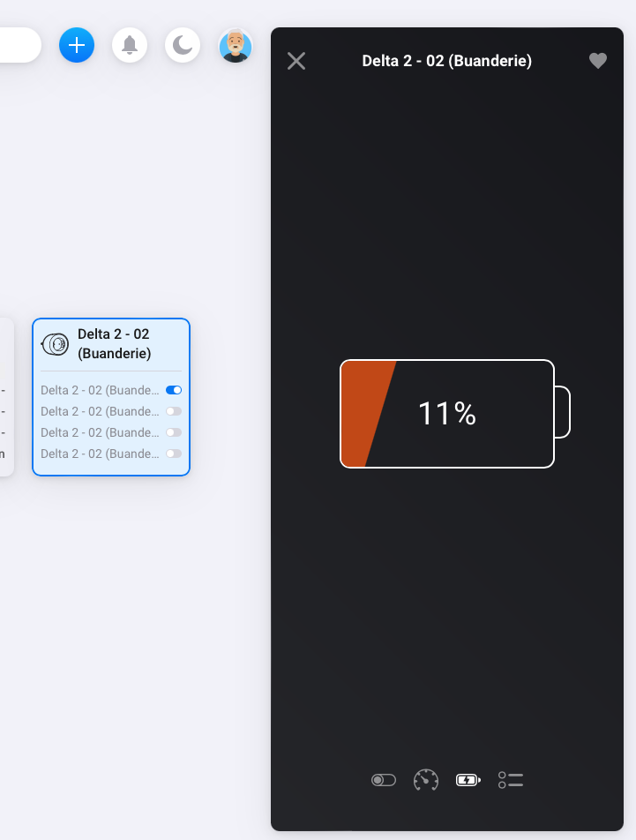The height and width of the screenshot is (840, 636).
Task: Open the switch controls tab icon
Action: [384, 780]
